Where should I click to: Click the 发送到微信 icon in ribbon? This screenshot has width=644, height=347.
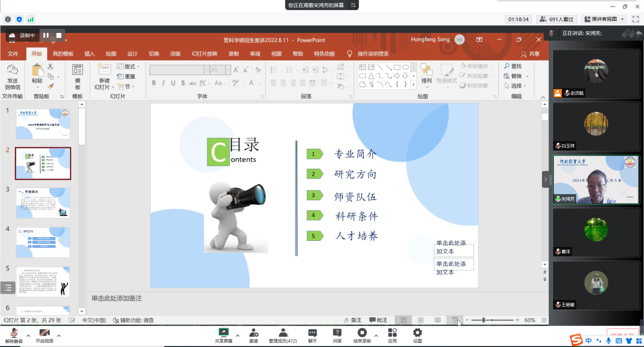[x=12, y=71]
